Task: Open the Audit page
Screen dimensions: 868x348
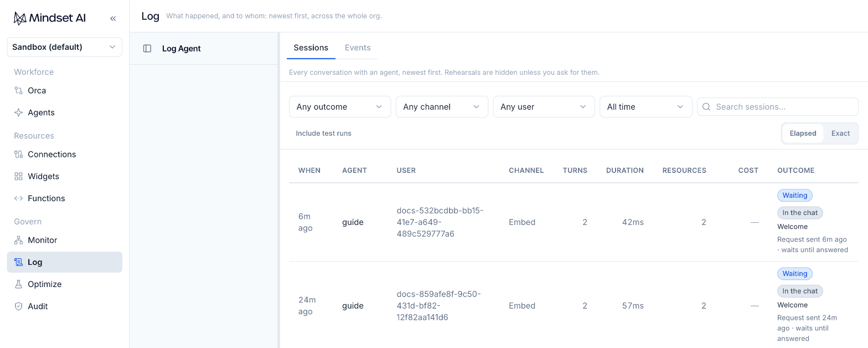Action: pyautogui.click(x=65, y=306)
